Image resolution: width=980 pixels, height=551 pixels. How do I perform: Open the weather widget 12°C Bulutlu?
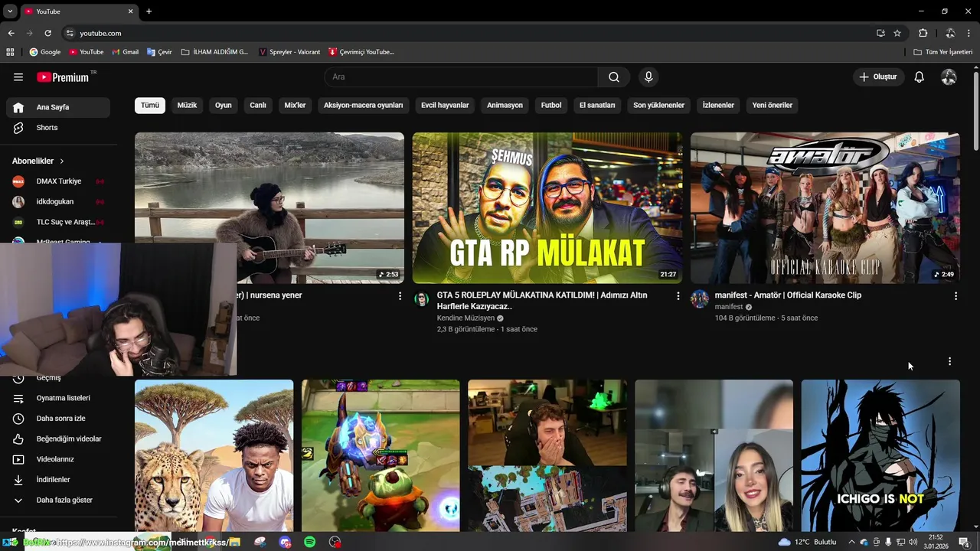[x=808, y=542]
